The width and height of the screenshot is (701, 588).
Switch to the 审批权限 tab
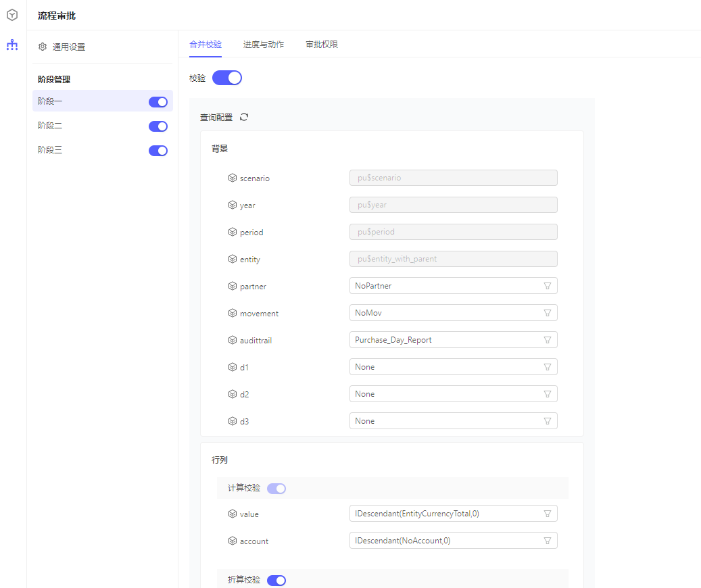point(322,45)
